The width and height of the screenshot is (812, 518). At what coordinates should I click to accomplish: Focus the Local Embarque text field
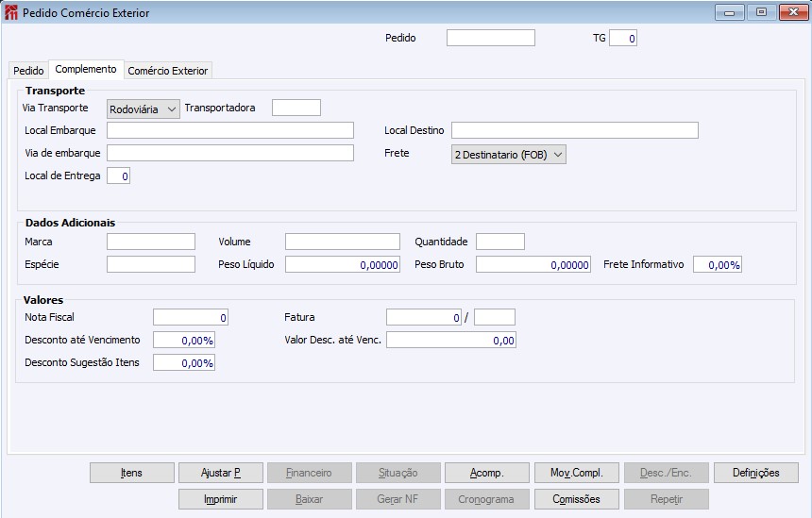[x=230, y=130]
